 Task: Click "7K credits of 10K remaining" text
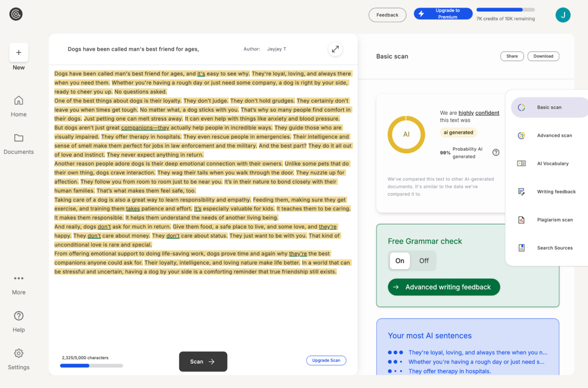(x=505, y=19)
